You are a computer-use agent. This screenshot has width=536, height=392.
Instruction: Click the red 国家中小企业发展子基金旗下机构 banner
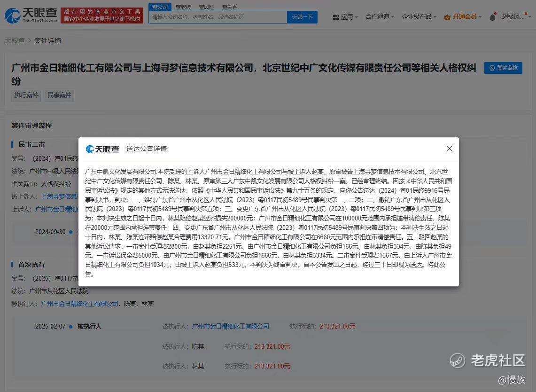pos(102,16)
